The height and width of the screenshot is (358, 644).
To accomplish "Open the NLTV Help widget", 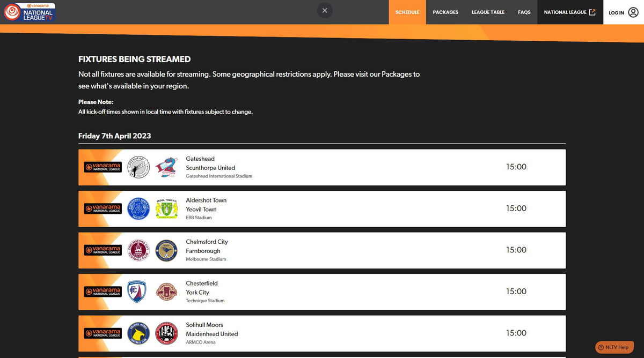I will click(x=614, y=347).
